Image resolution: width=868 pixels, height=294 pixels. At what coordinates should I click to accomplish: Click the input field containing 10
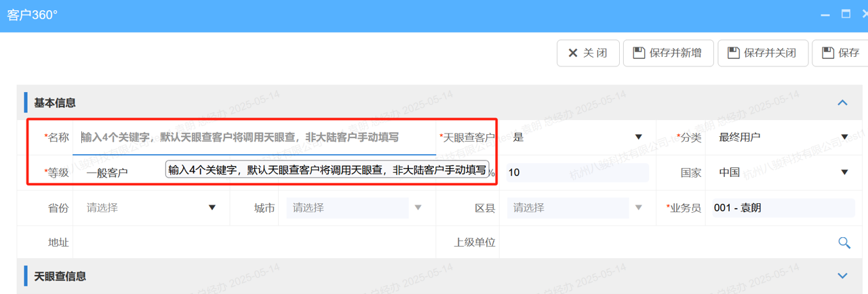576,173
